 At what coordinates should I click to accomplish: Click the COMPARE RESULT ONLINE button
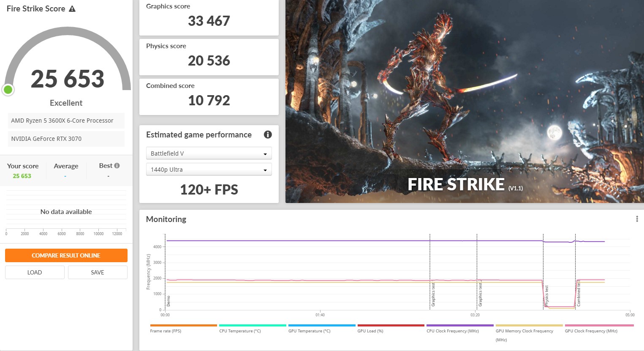click(66, 255)
